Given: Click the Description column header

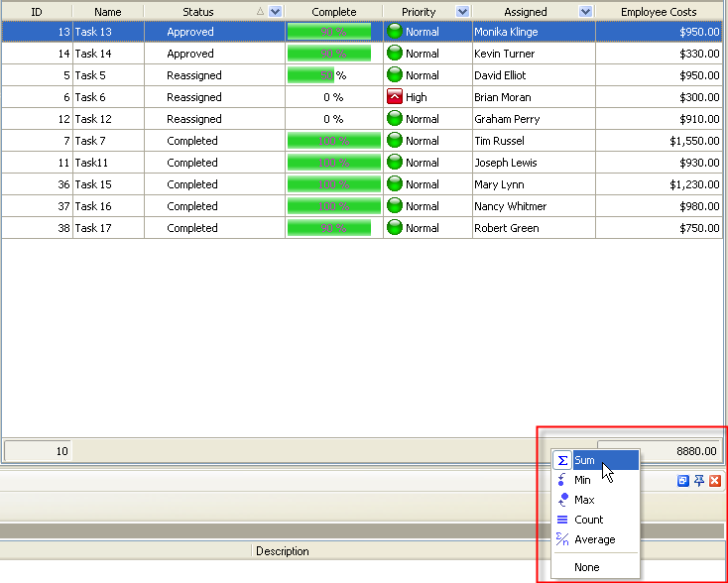Looking at the screenshot, I should [x=282, y=551].
